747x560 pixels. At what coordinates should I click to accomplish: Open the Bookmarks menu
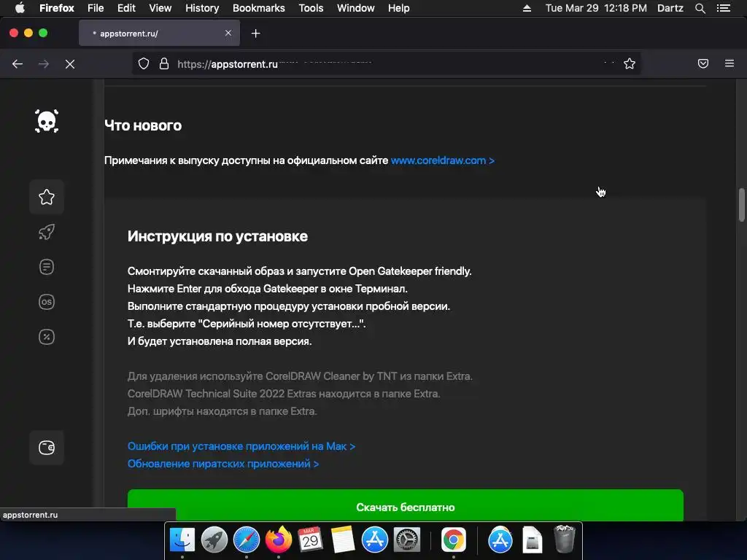(259, 8)
